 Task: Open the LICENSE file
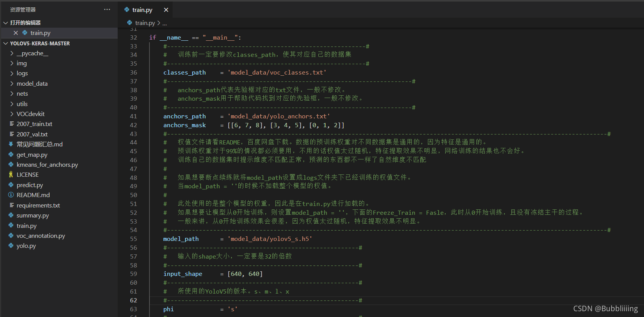pos(28,175)
